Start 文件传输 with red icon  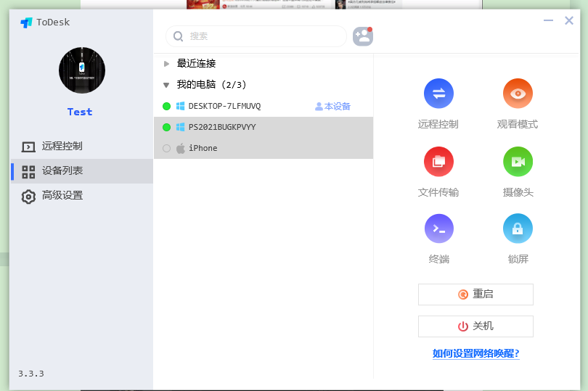[438, 162]
